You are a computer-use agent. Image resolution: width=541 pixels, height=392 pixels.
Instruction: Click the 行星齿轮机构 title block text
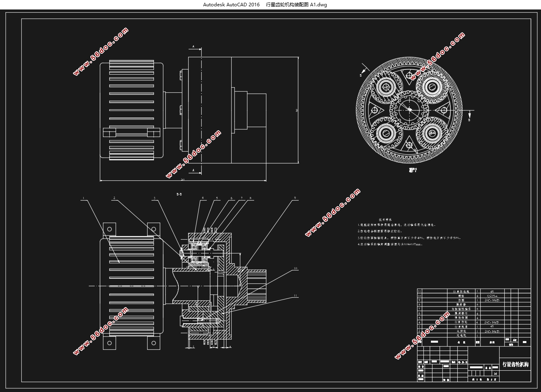(x=515, y=364)
